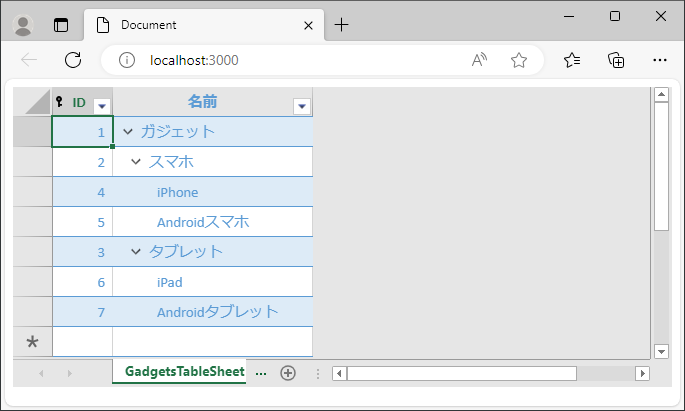Add this page to favorites
The width and height of the screenshot is (685, 411).
coord(519,60)
